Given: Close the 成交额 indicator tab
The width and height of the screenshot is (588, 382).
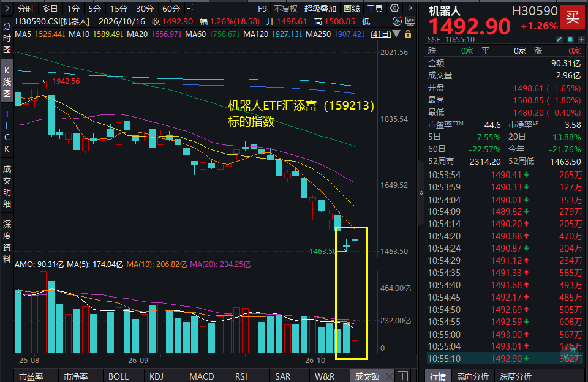Looking at the screenshot, I should (x=390, y=376).
